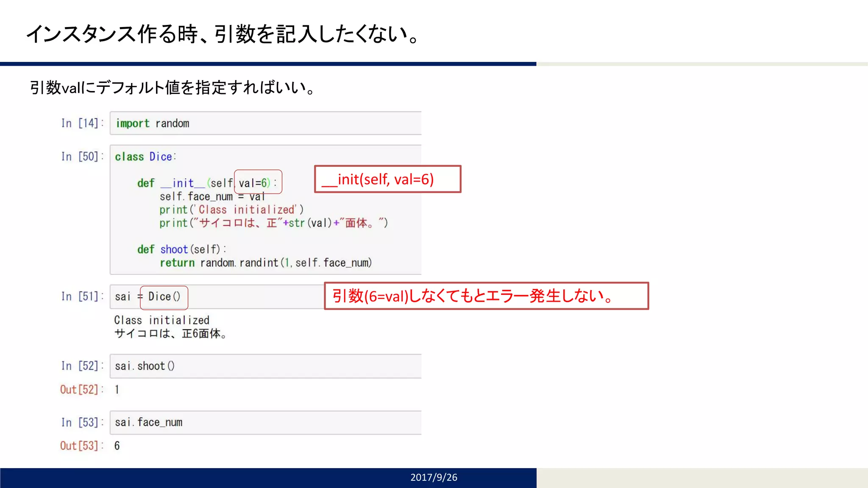Click the slide title 'インスタンス作る時、引数を記入したくない。'
Screen dimensions: 868x488
pyautogui.click(x=223, y=34)
